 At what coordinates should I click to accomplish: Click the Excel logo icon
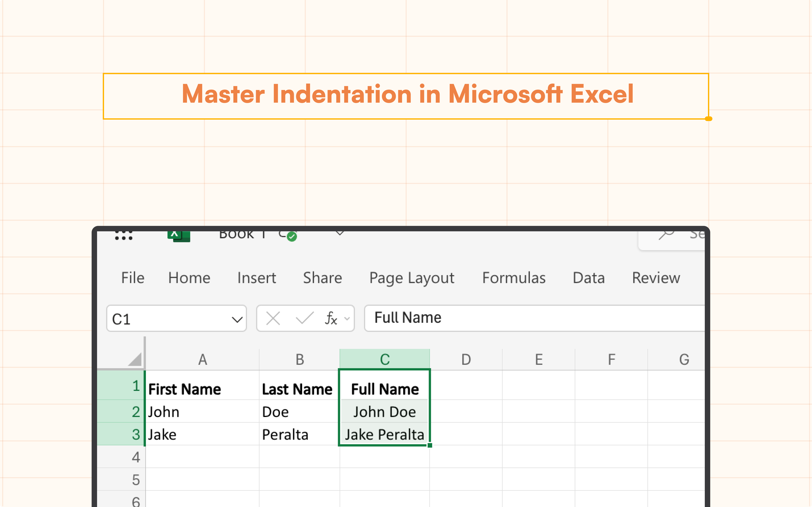pos(179,236)
